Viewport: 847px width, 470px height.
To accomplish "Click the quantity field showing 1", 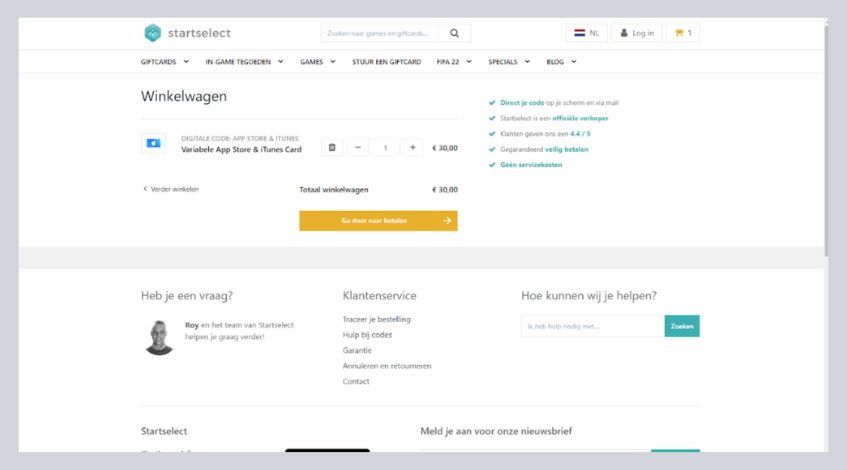I will (385, 147).
